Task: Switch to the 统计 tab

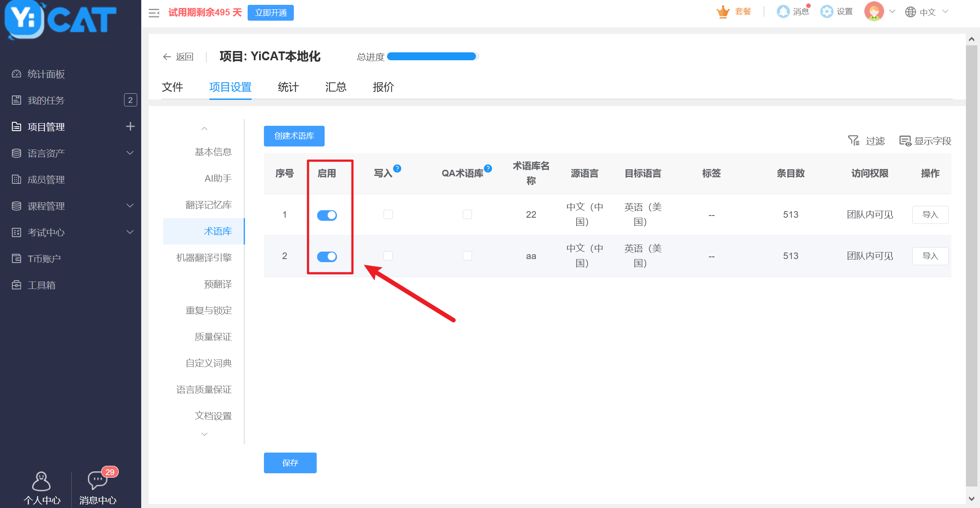Action: 288,87
